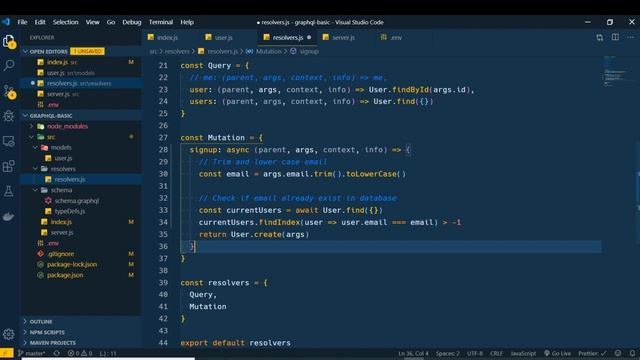Click the Synchronize Changes icon in status bar
The width and height of the screenshot is (640, 360).
click(56, 353)
